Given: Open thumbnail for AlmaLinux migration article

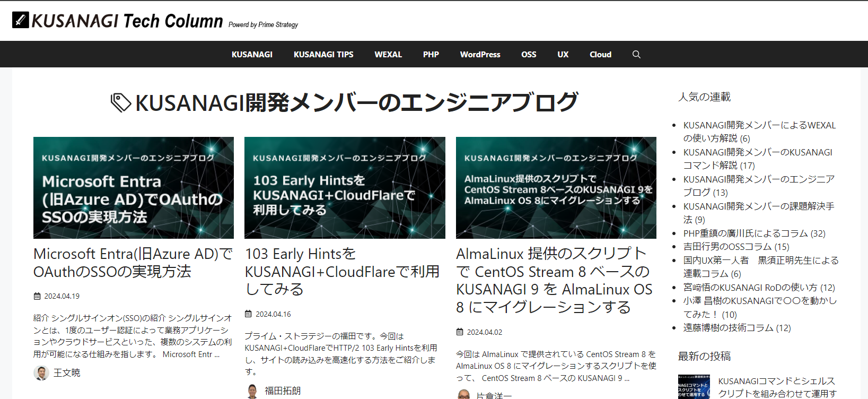Looking at the screenshot, I should click(x=556, y=188).
